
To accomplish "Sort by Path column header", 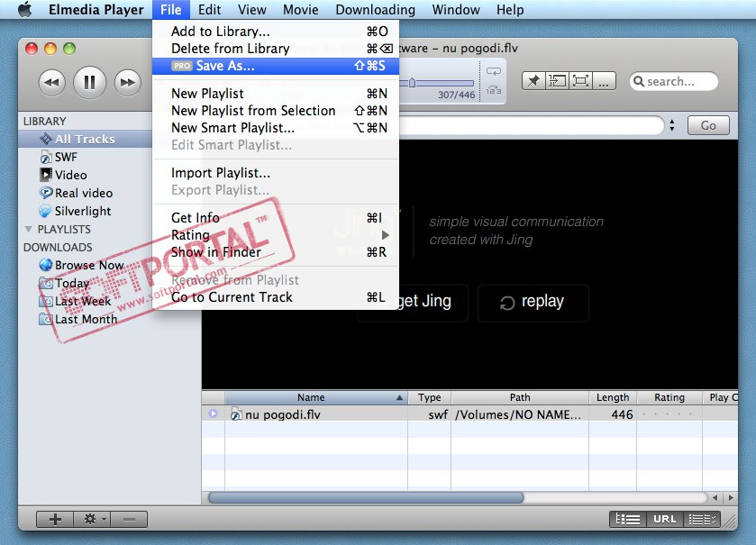I will [x=520, y=397].
